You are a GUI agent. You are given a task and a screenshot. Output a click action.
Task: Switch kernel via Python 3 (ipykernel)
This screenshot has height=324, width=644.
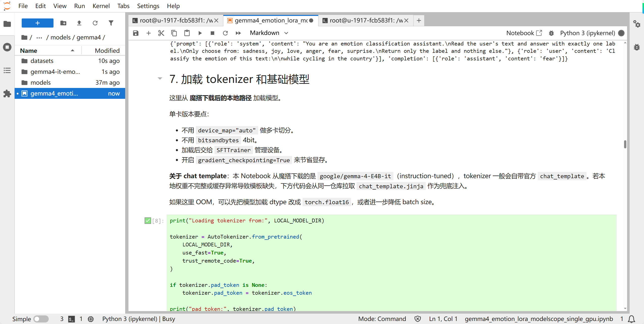coord(587,33)
